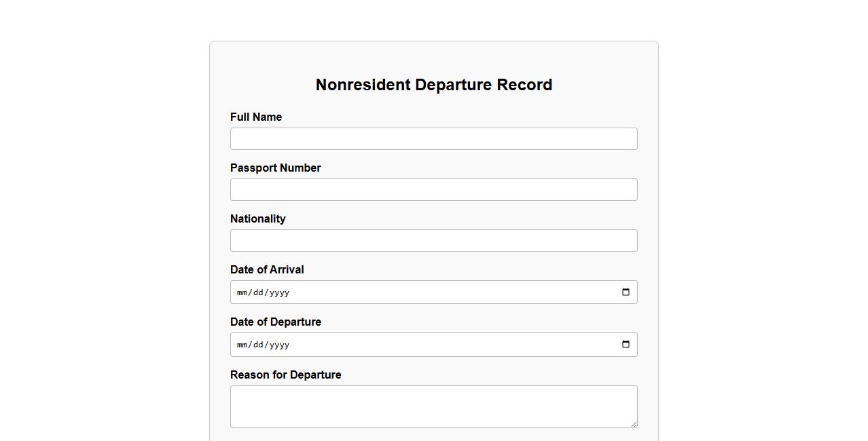Select the month segment of Date of Arrival
Viewport: 868px width, 441px height.
point(242,293)
